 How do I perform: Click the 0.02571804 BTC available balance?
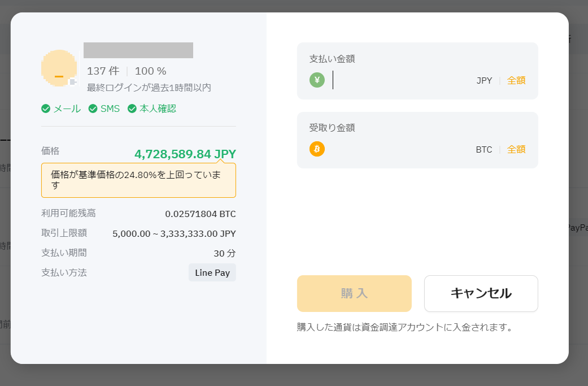coord(201,214)
